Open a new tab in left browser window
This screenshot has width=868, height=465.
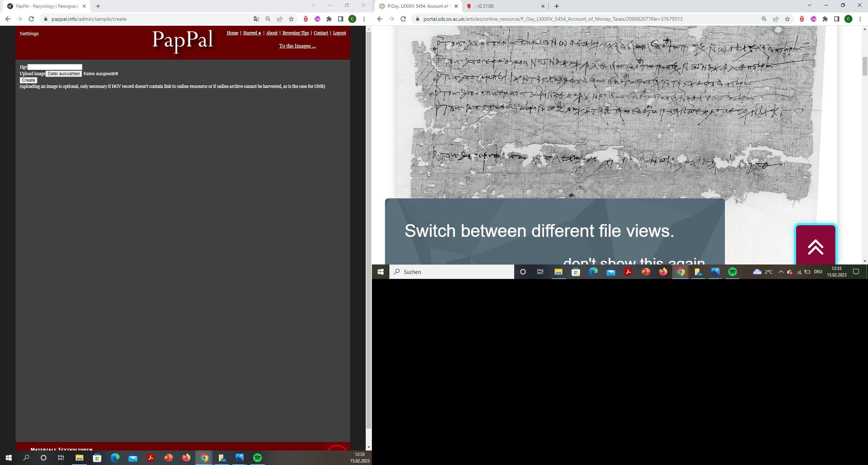(98, 6)
